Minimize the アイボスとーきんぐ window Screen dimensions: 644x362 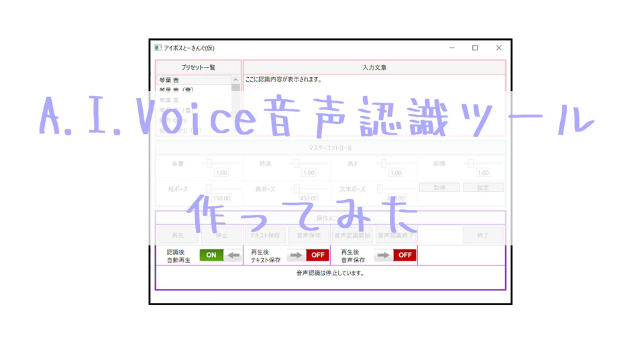tap(451, 48)
